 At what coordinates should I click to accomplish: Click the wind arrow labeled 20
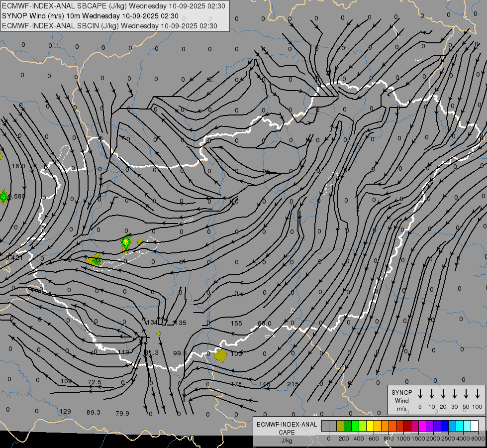(443, 394)
